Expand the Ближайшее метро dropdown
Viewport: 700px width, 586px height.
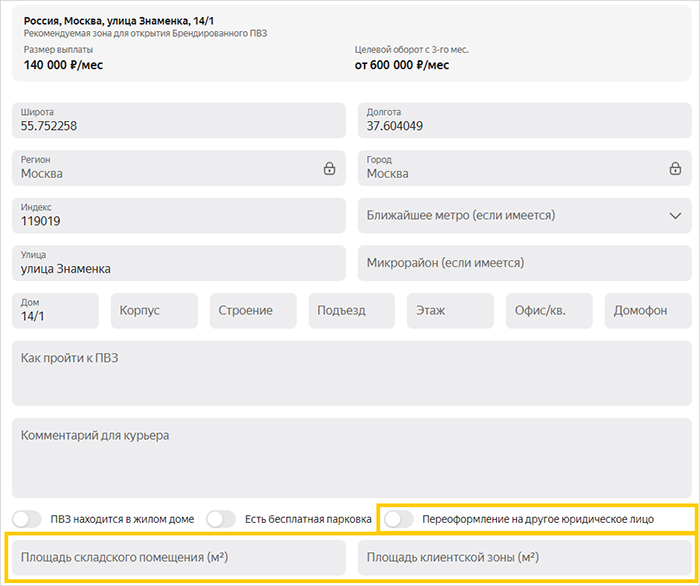tap(675, 215)
